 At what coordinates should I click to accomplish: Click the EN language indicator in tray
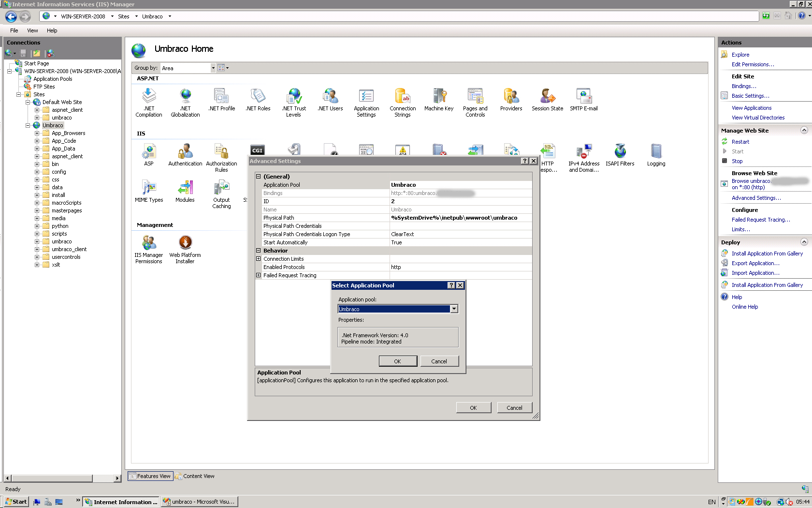pyautogui.click(x=711, y=502)
